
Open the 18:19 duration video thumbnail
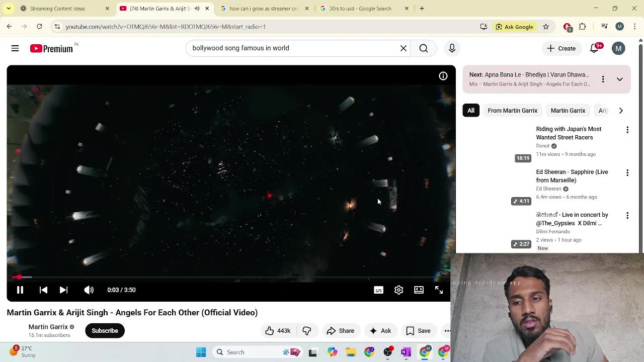(x=497, y=144)
